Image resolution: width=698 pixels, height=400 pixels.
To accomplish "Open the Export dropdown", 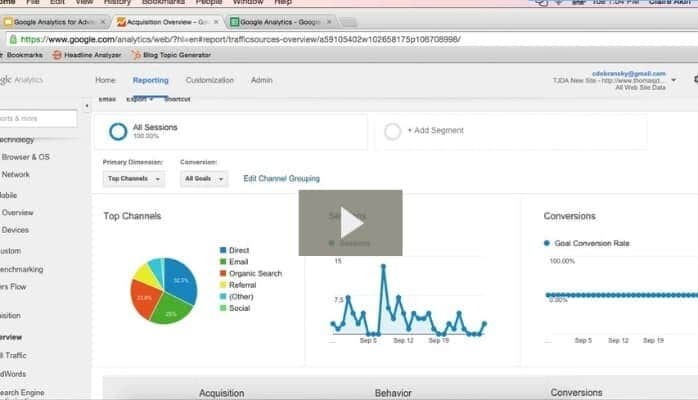I will coord(139,99).
